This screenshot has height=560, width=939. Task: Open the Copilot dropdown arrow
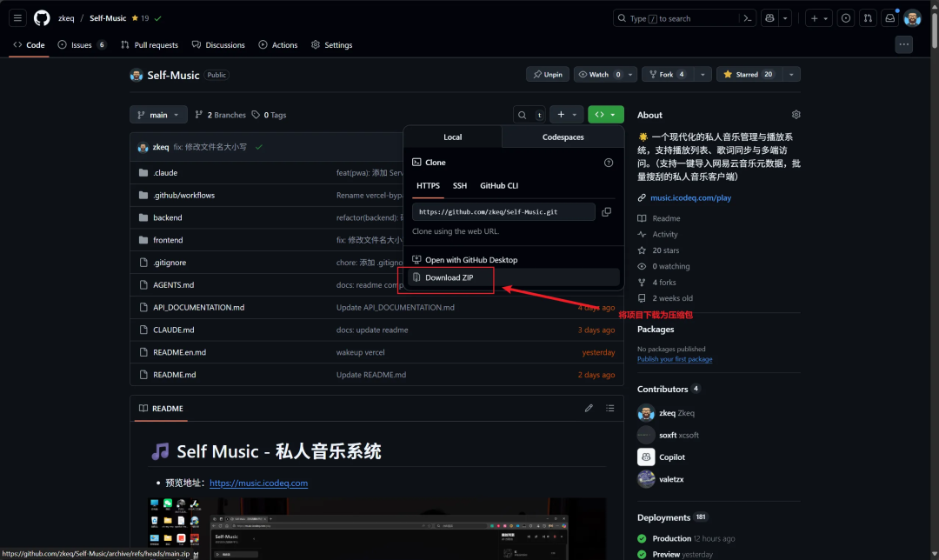point(785,18)
